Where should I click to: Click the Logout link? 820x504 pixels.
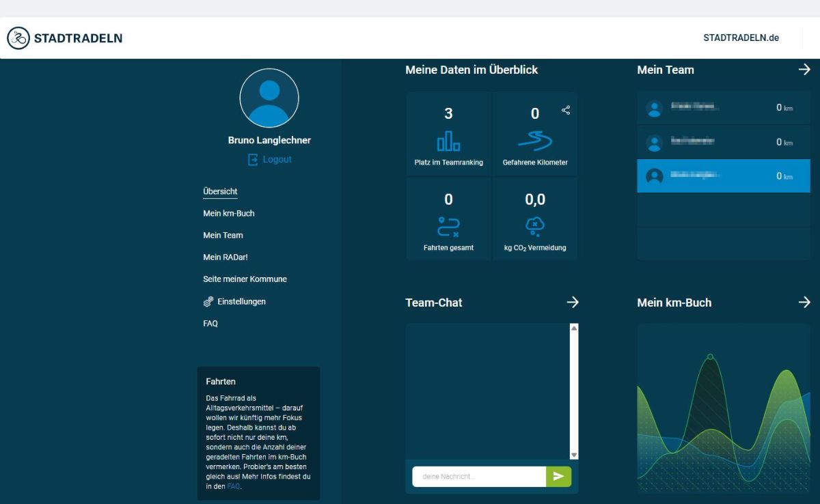tap(277, 159)
